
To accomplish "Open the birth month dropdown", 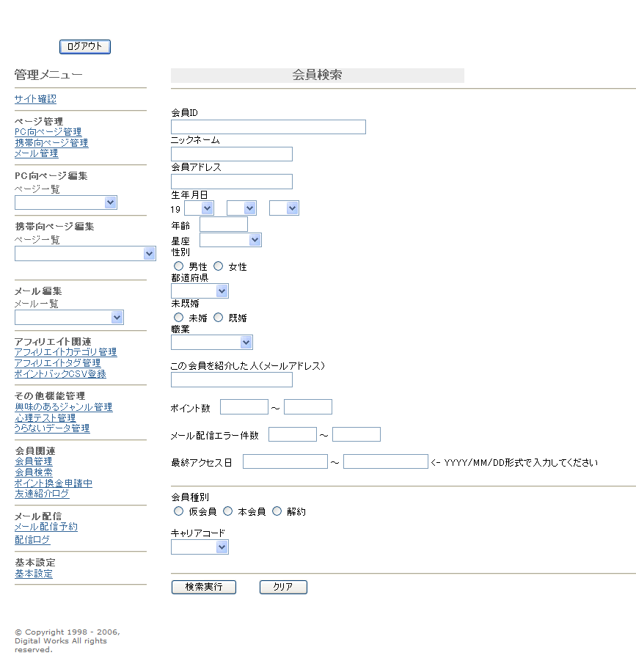I will 242,208.
